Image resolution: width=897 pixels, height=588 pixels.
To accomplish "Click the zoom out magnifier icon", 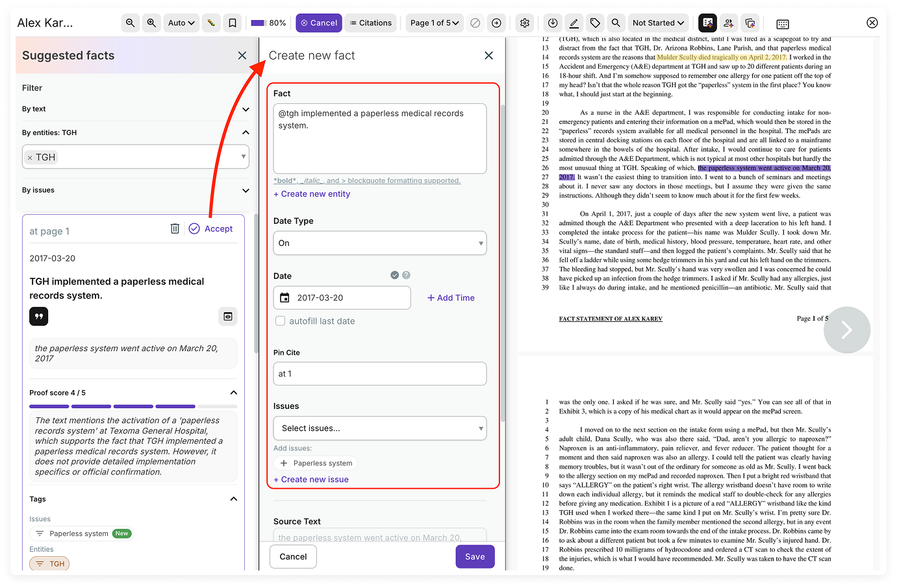I will coord(131,23).
